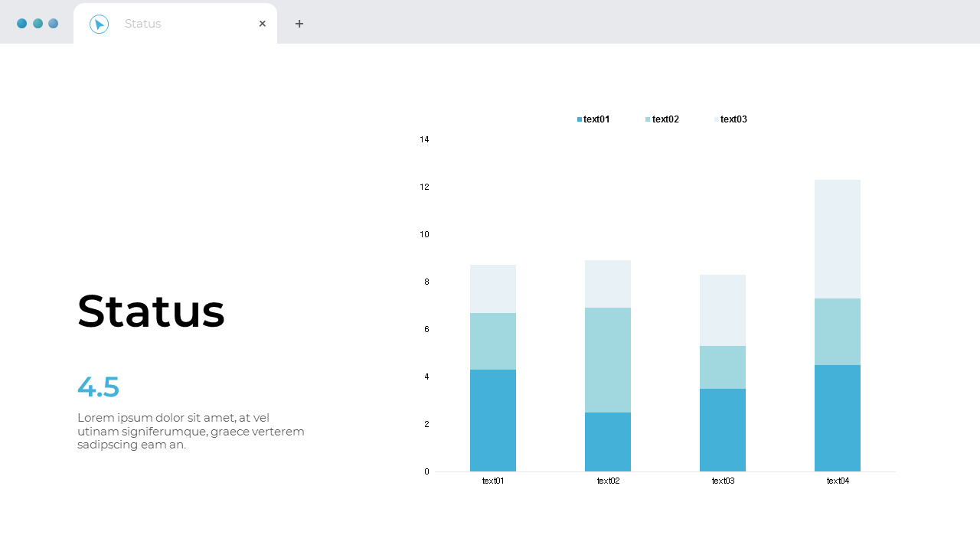Click the text03 legend marker square
The image size is (980, 551).
(717, 119)
